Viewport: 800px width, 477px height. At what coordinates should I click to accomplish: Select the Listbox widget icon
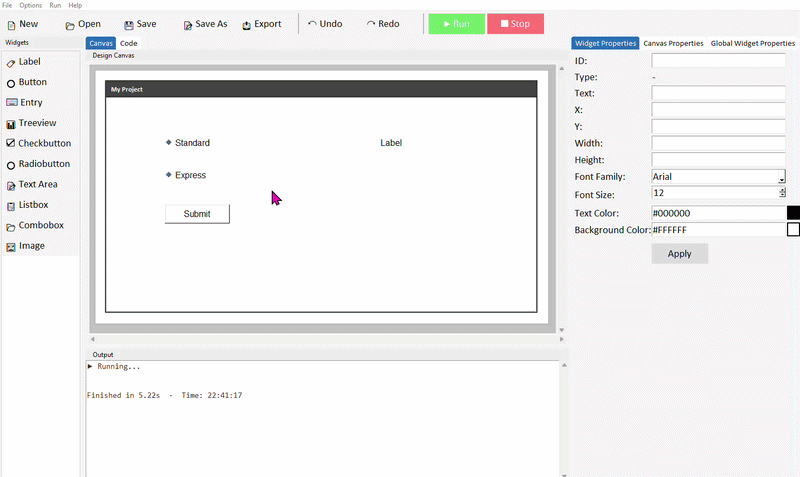[11, 206]
